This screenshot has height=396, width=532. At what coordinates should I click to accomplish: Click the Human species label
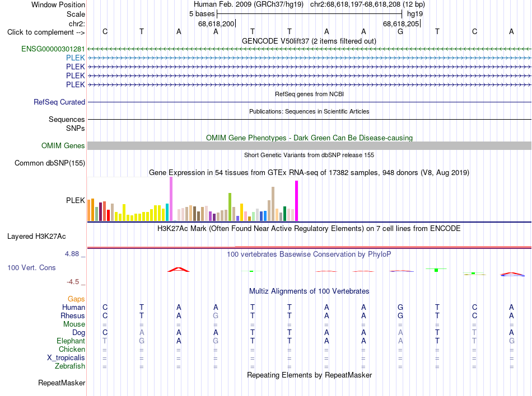(73, 307)
